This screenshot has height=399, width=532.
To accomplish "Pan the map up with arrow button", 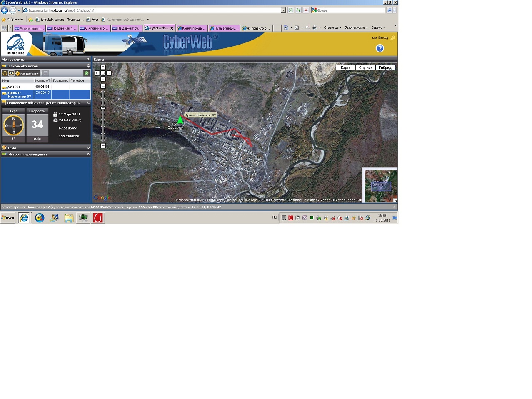I will coord(103,67).
